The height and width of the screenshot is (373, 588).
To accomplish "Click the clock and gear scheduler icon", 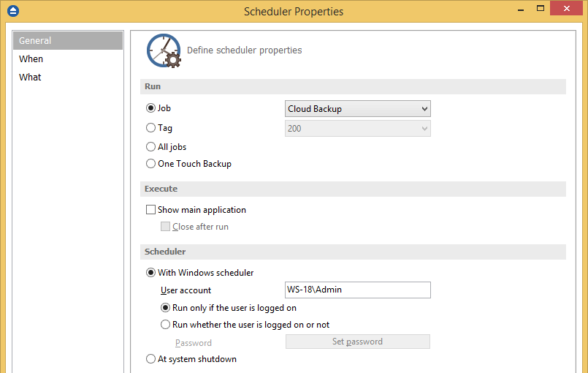I will coord(164,50).
